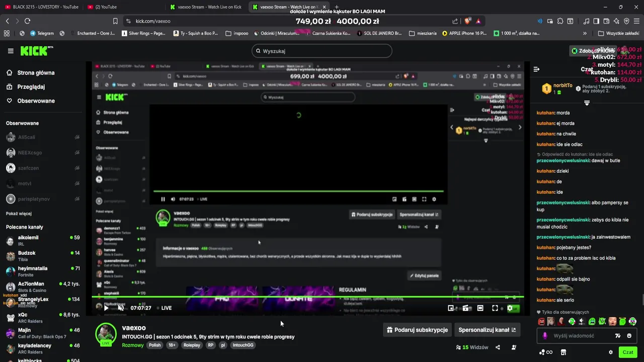Enter fullscreen on stream player

click(x=495, y=308)
